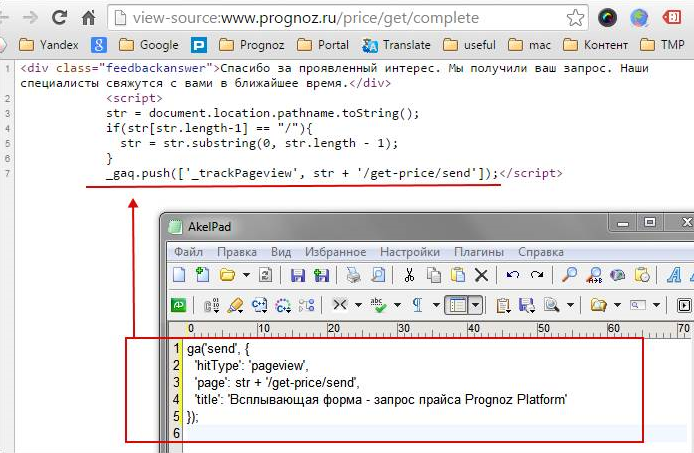The height and width of the screenshot is (453, 694).
Task: Expand the Open file dropdown arrow
Action: pos(245,275)
